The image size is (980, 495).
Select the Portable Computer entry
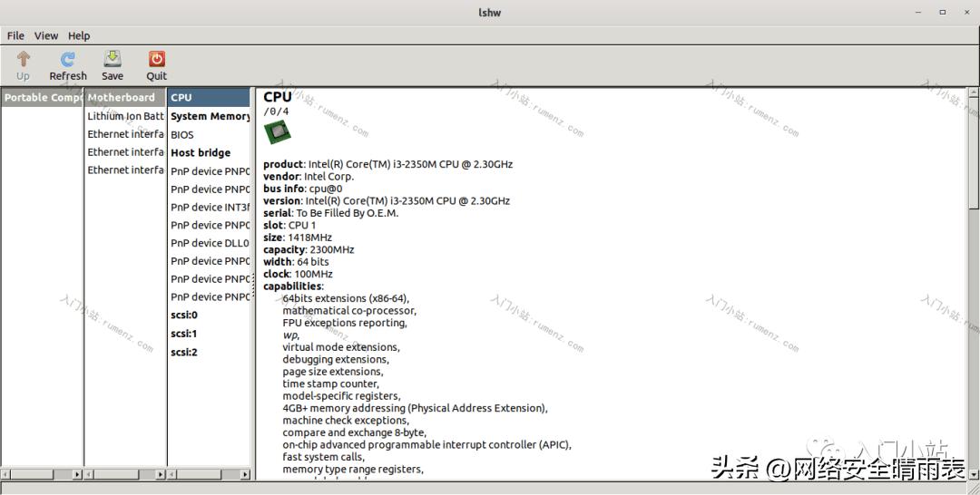(x=42, y=97)
